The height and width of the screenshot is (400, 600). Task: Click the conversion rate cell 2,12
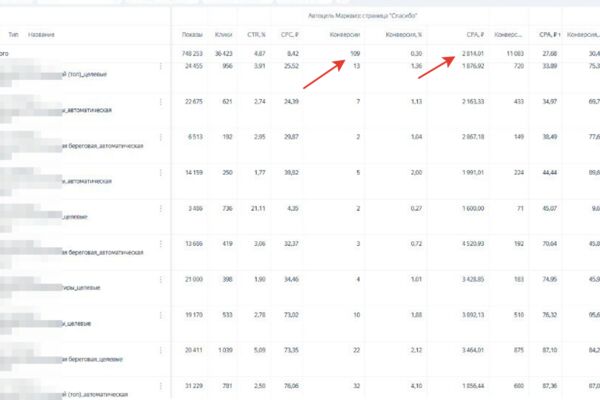(x=416, y=350)
